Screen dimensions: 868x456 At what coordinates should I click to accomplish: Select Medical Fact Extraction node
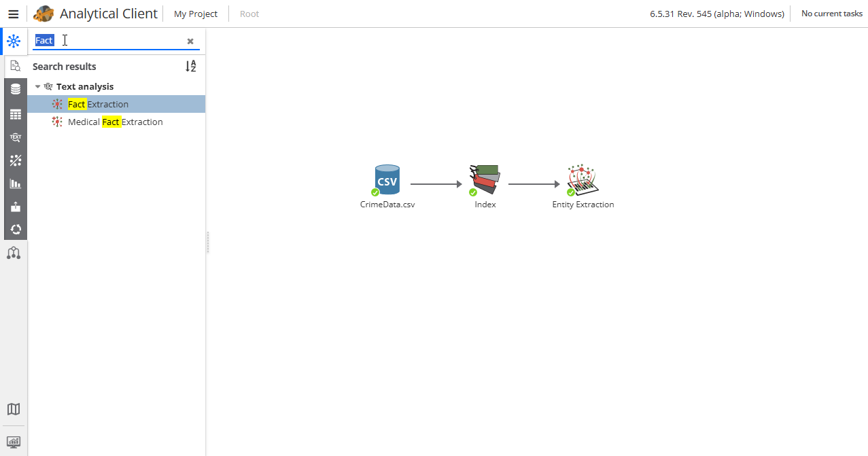pos(115,122)
